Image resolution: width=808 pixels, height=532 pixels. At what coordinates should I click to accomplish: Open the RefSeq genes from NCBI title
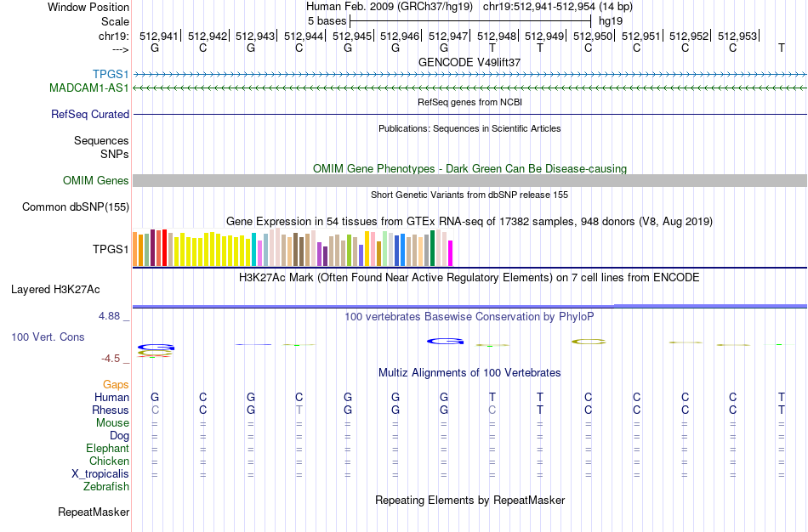pos(469,102)
